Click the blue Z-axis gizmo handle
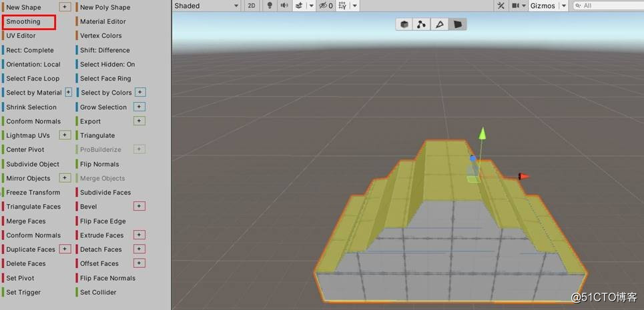This screenshot has height=310, width=644. pos(472,158)
